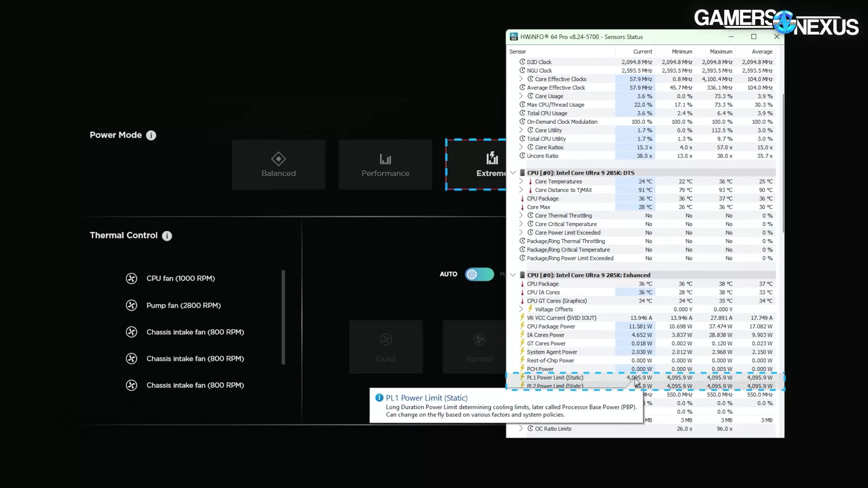The height and width of the screenshot is (488, 868).
Task: Collapse the CPU [#0] Enhanced sensor group
Action: tap(513, 275)
